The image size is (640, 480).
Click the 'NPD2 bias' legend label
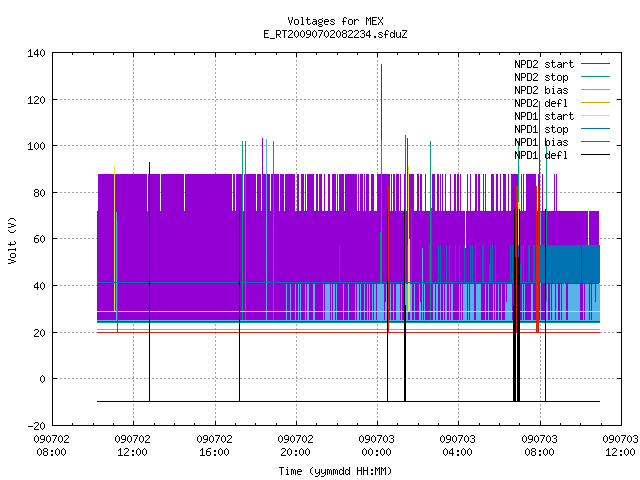pyautogui.click(x=541, y=90)
